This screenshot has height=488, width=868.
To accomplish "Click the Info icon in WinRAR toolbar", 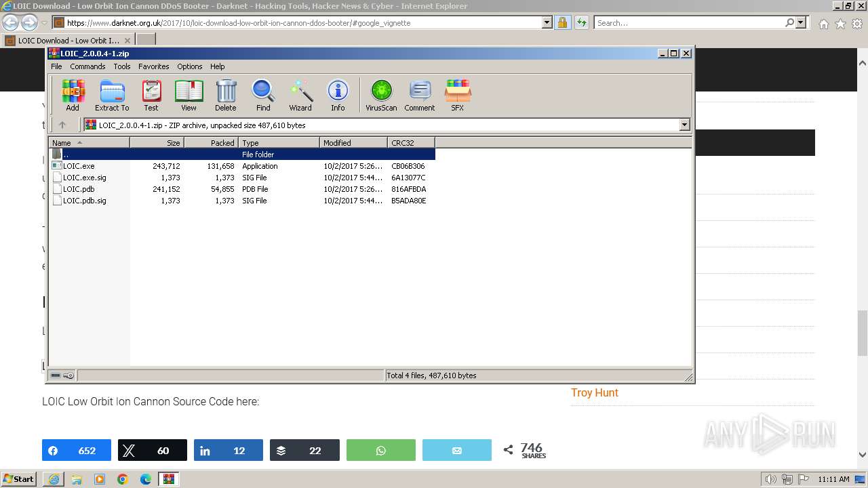I will tap(338, 96).
